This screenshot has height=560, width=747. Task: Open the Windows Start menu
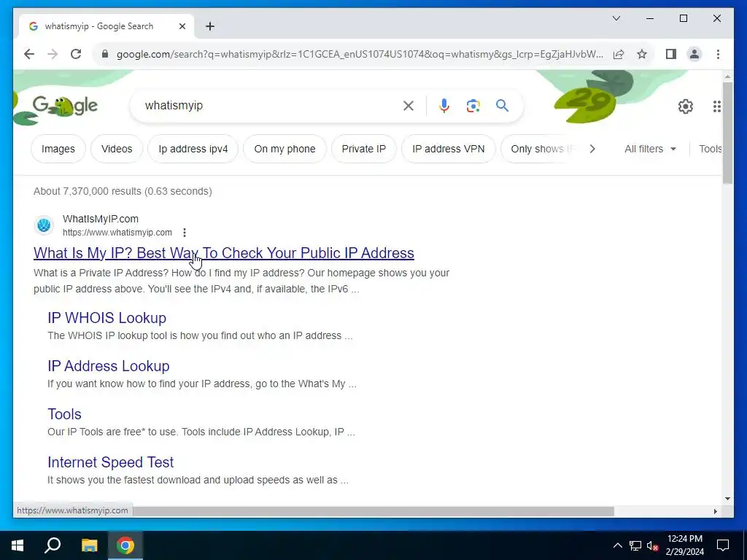[x=18, y=545]
